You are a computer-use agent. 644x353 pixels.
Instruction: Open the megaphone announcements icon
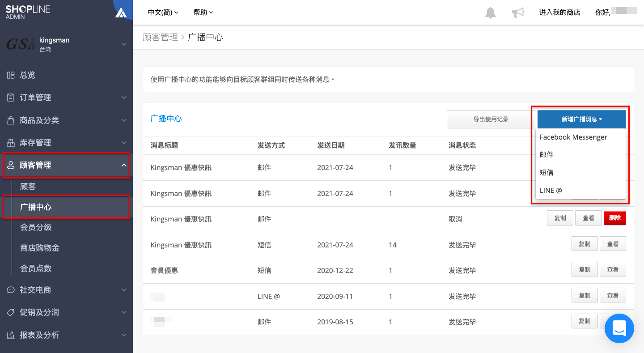(518, 13)
